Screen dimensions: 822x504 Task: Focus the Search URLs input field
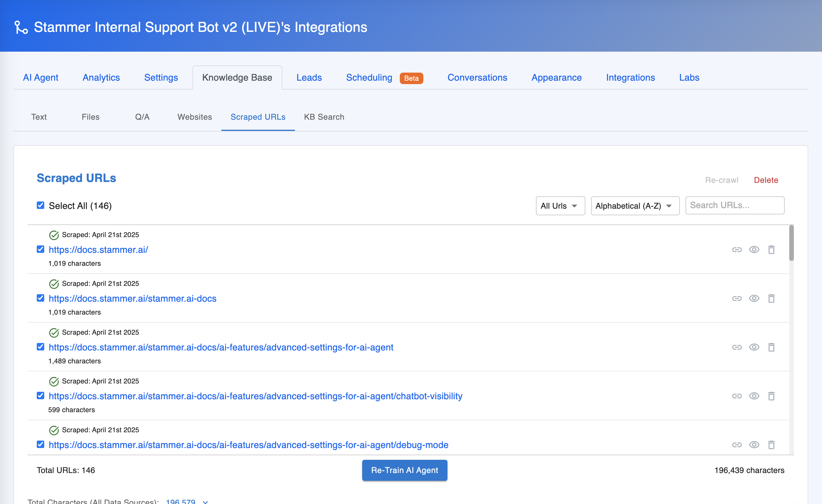(735, 205)
